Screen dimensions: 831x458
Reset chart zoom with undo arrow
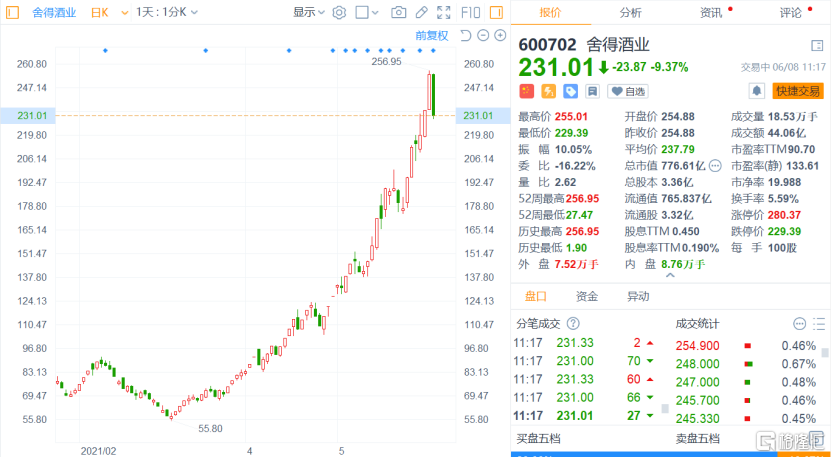tap(465, 36)
